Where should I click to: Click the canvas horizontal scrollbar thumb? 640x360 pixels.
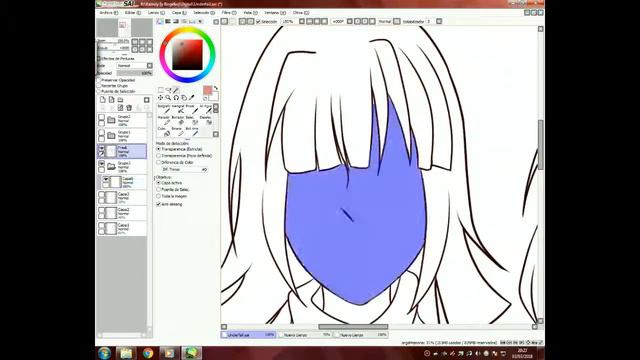tap(353, 327)
